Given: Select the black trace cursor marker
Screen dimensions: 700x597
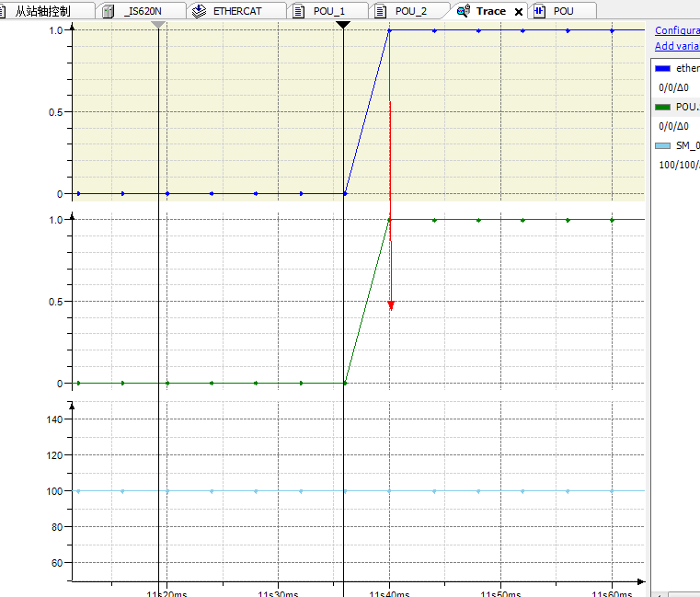Looking at the screenshot, I should click(x=343, y=25).
